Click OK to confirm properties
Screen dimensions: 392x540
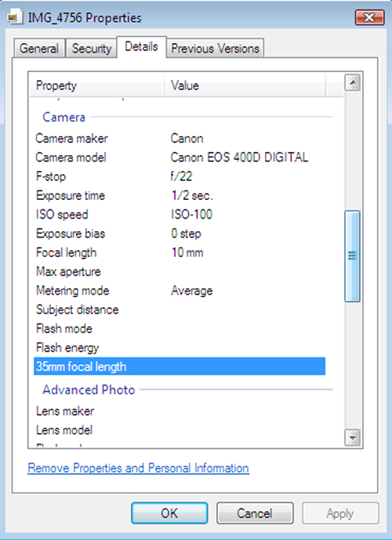coord(169,513)
